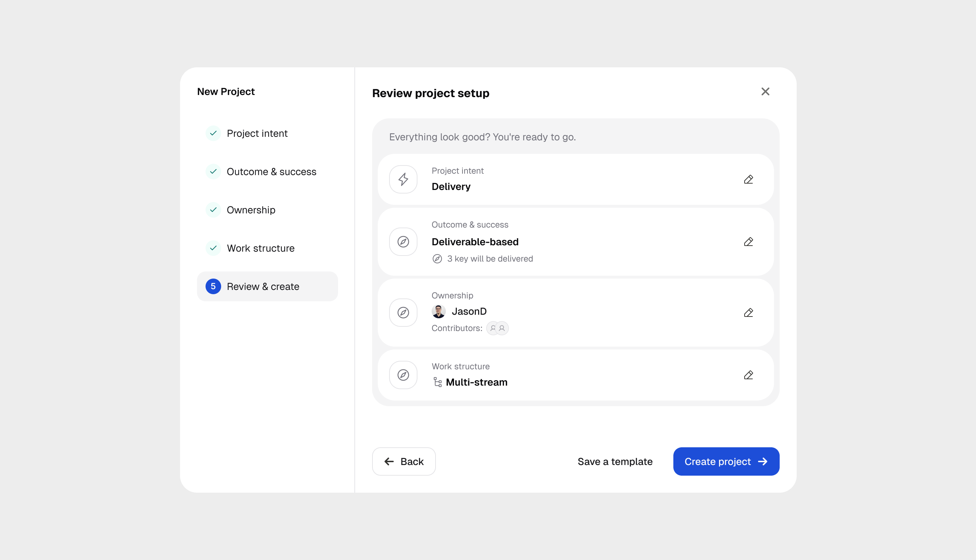976x560 pixels.
Task: Click the 'Multi-stream' value text
Action: (x=476, y=382)
